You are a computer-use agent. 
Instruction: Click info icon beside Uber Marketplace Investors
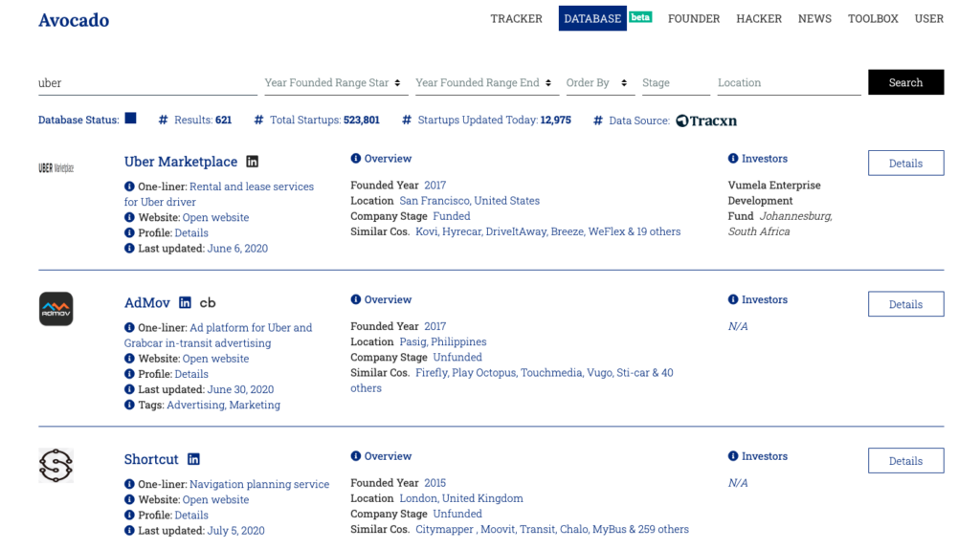click(733, 159)
